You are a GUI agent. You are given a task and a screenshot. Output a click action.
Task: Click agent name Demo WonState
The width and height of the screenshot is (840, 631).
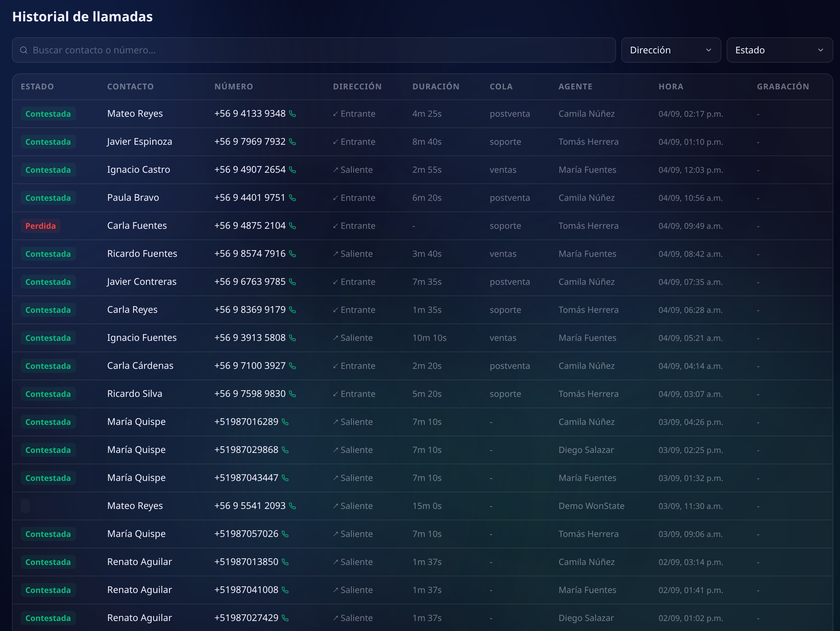591,506
